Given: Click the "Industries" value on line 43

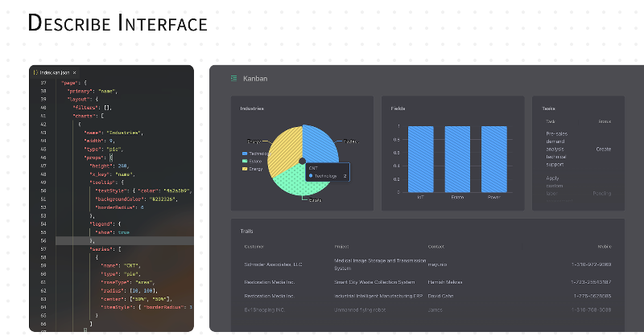Looking at the screenshot, I should pos(125,133).
